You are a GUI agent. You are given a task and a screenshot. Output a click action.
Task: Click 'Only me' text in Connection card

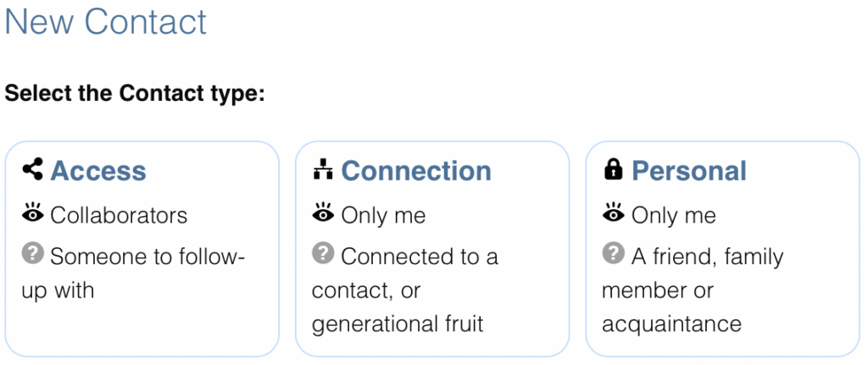coord(384,215)
